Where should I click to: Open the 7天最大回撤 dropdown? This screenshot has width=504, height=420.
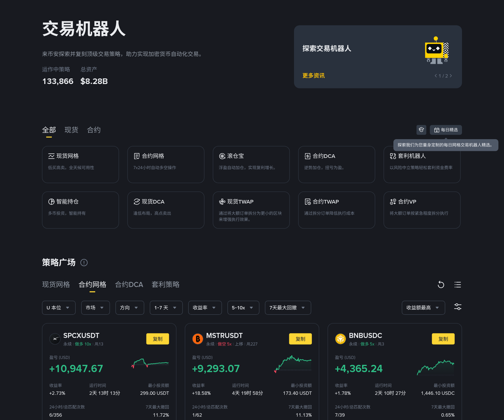click(288, 308)
